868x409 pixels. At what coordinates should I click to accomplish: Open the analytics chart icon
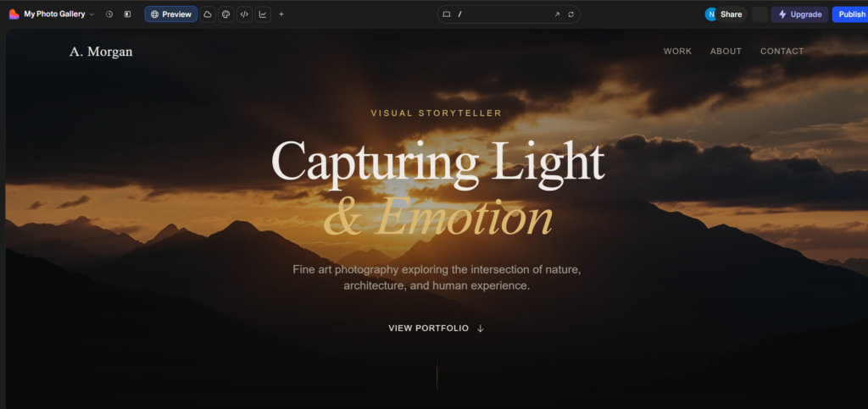click(263, 14)
